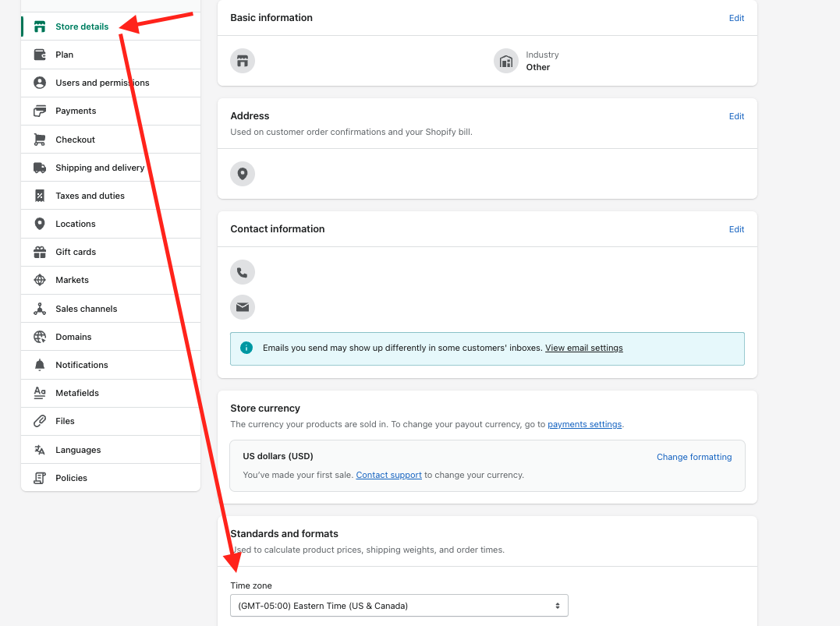This screenshot has height=626, width=840.
Task: Go to Markets settings
Action: [x=110, y=280]
